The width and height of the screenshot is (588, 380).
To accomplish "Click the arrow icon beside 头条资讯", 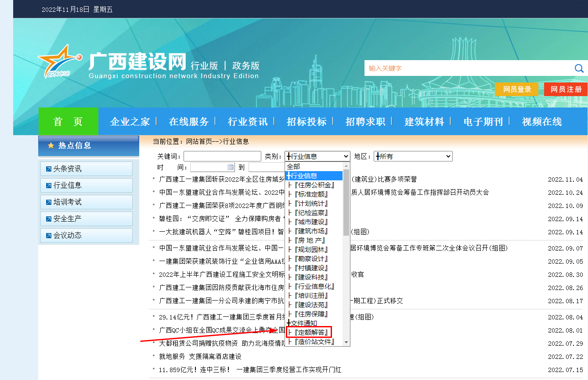I will 49,169.
